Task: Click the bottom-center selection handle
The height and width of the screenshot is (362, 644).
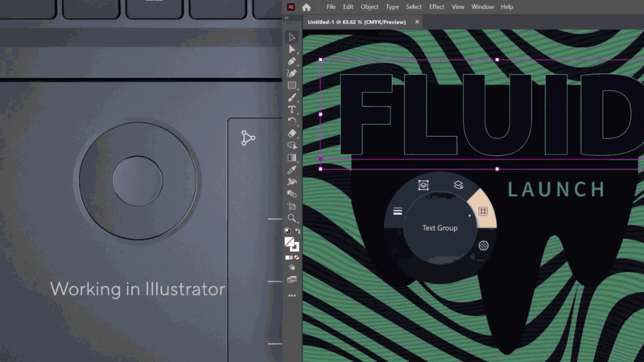Action: pyautogui.click(x=497, y=169)
